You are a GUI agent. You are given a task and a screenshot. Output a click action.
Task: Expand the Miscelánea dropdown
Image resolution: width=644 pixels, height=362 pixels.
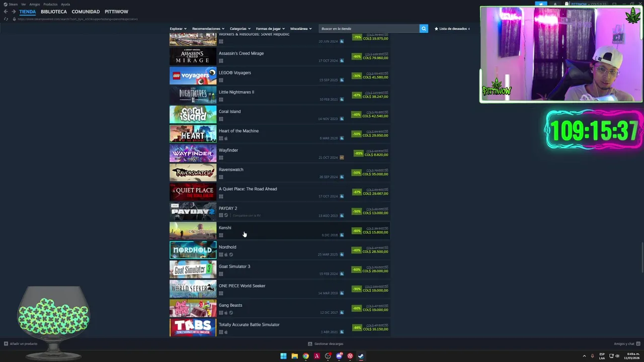tap(301, 29)
